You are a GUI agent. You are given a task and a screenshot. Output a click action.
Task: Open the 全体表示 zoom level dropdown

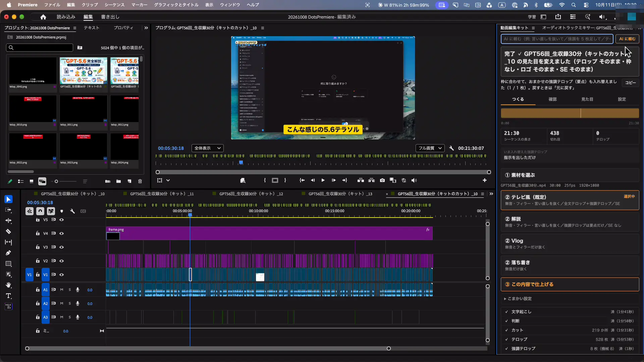point(208,148)
